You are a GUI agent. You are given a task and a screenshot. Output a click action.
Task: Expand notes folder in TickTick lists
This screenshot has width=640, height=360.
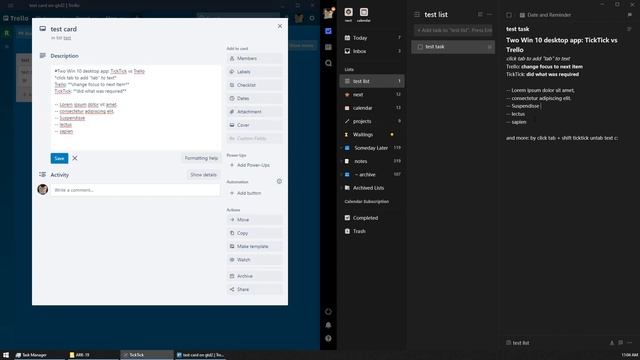pos(342,161)
